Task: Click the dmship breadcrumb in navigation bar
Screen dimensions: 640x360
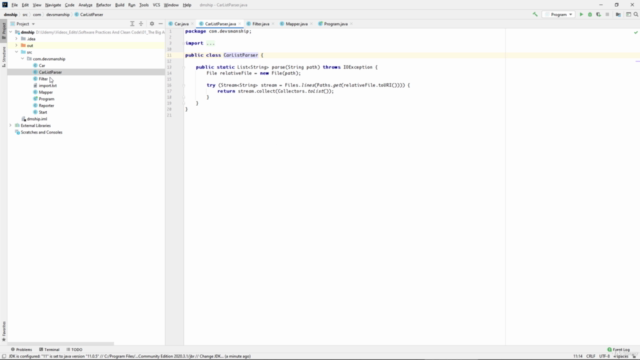Action: coord(11,14)
